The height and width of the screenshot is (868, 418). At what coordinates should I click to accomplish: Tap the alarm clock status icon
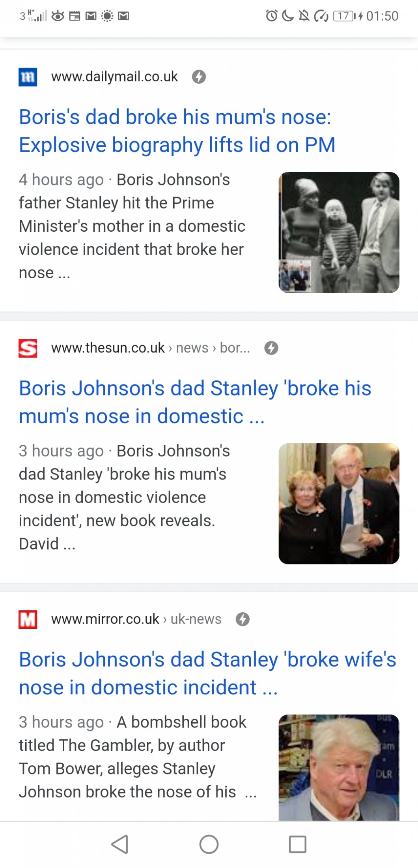tap(271, 16)
